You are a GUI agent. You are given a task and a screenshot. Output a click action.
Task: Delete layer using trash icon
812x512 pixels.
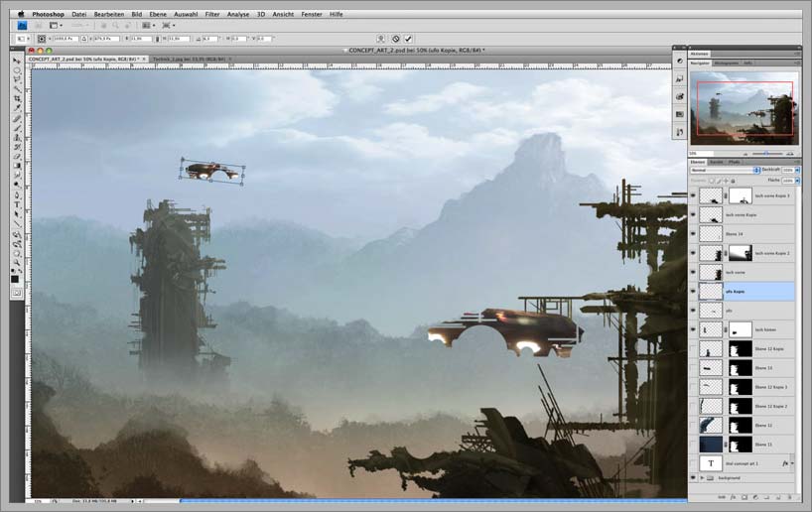pos(790,497)
